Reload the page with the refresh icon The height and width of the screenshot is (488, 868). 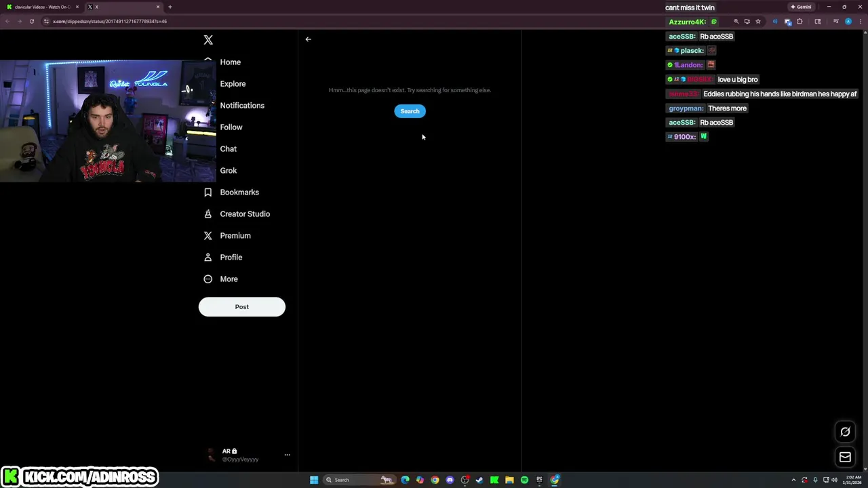(31, 21)
